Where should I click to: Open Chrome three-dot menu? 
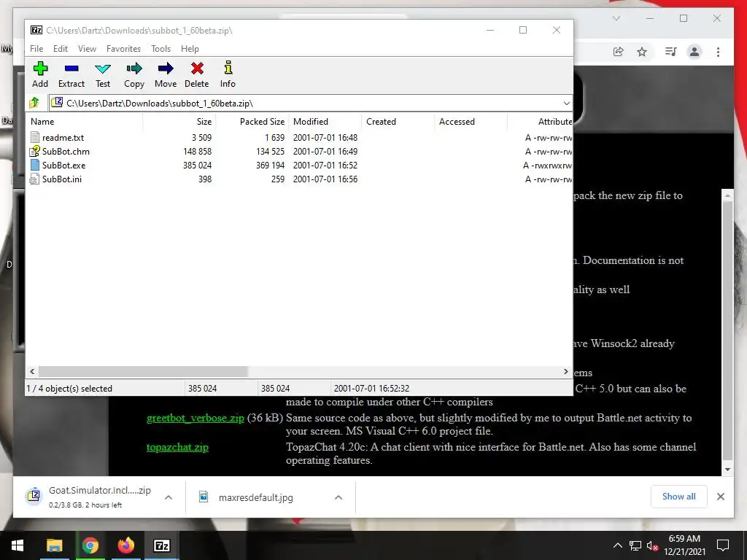pyautogui.click(x=718, y=52)
